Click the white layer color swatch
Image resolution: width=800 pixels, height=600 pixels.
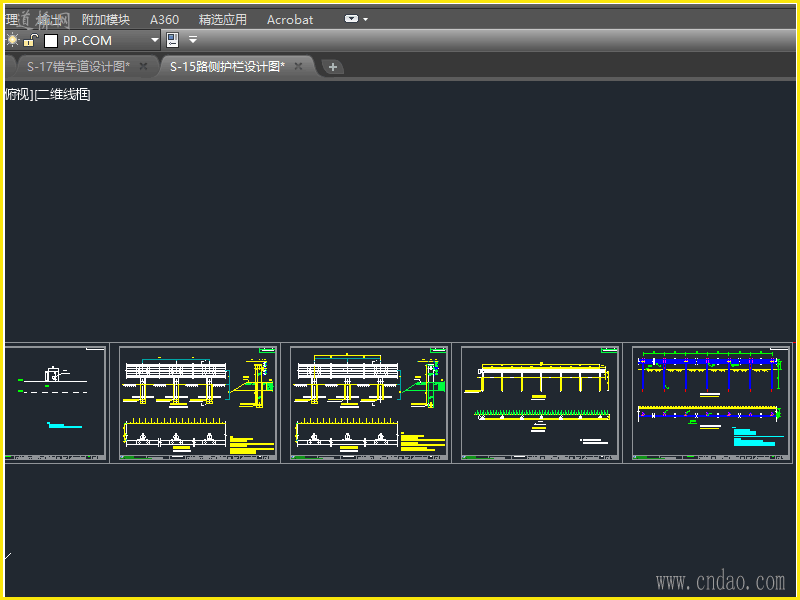pos(51,41)
